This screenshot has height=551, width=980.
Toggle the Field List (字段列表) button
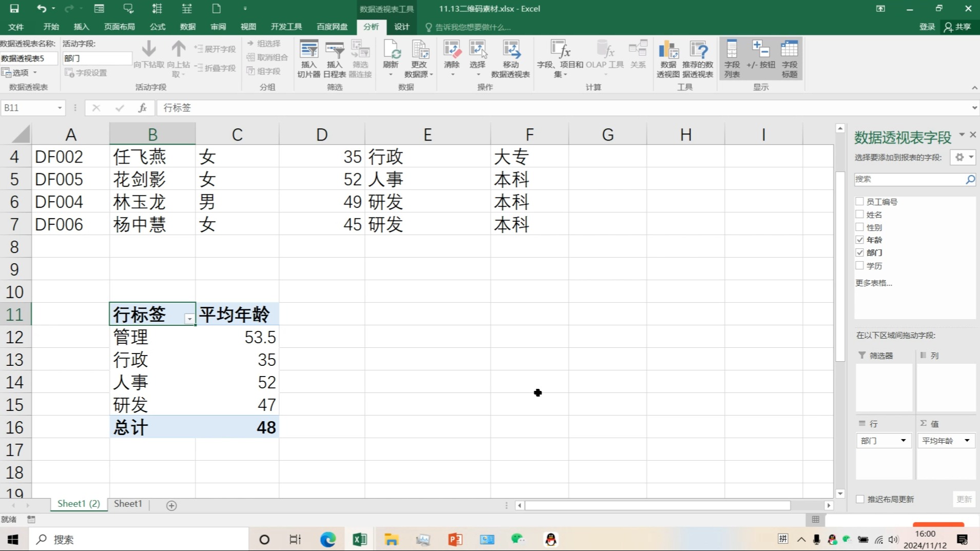(732, 58)
